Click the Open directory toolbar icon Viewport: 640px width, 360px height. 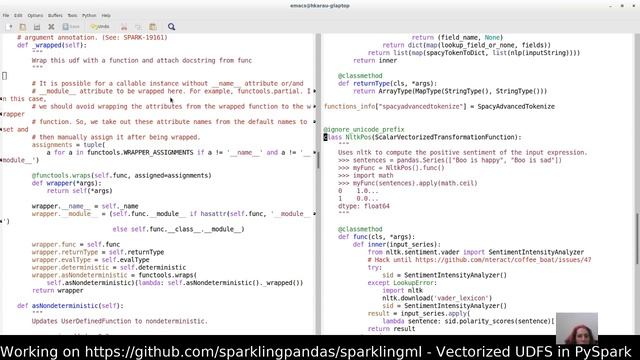click(x=37, y=27)
